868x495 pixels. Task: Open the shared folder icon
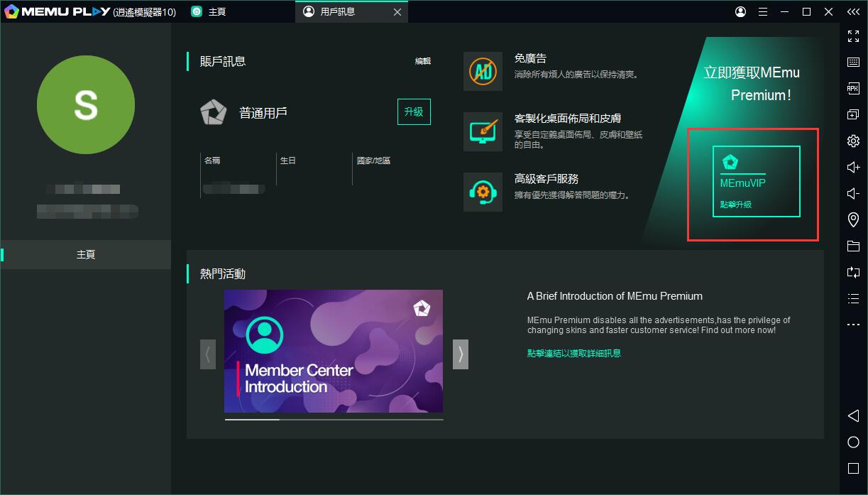(x=853, y=246)
